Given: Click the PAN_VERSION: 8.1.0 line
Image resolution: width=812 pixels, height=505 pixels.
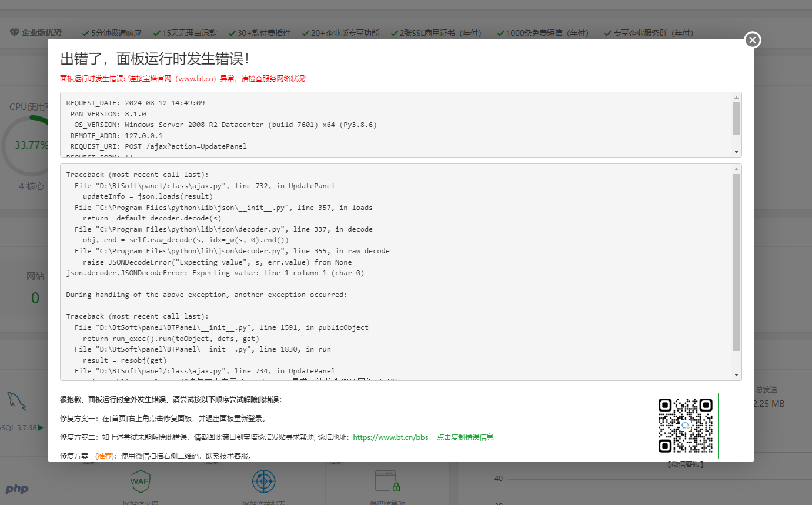Looking at the screenshot, I should 108,113.
